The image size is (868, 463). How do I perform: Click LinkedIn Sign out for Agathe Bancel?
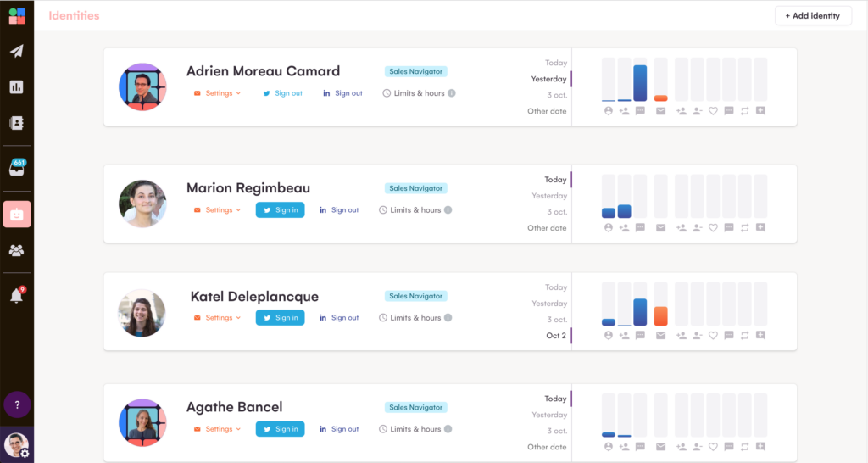pos(339,429)
